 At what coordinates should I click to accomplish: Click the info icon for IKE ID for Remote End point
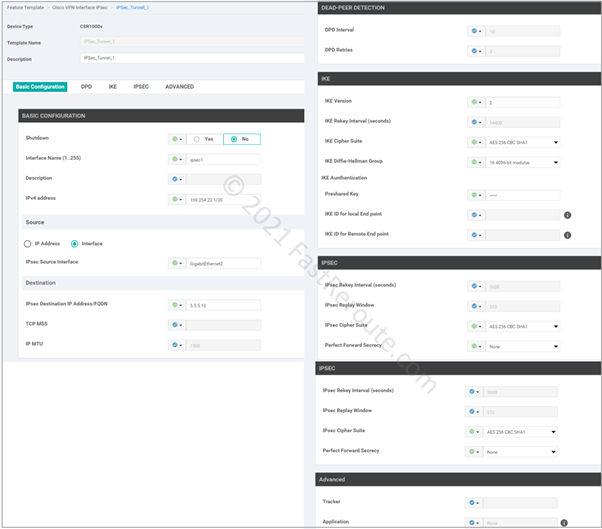click(567, 235)
